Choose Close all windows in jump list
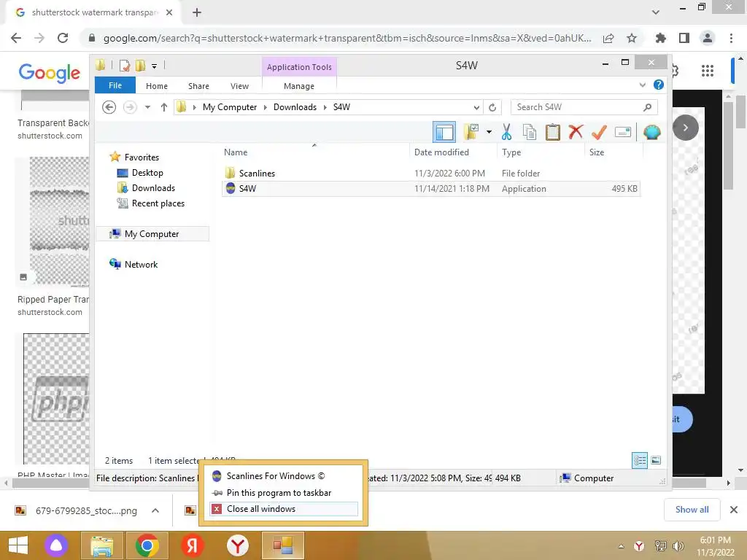 coord(284,509)
